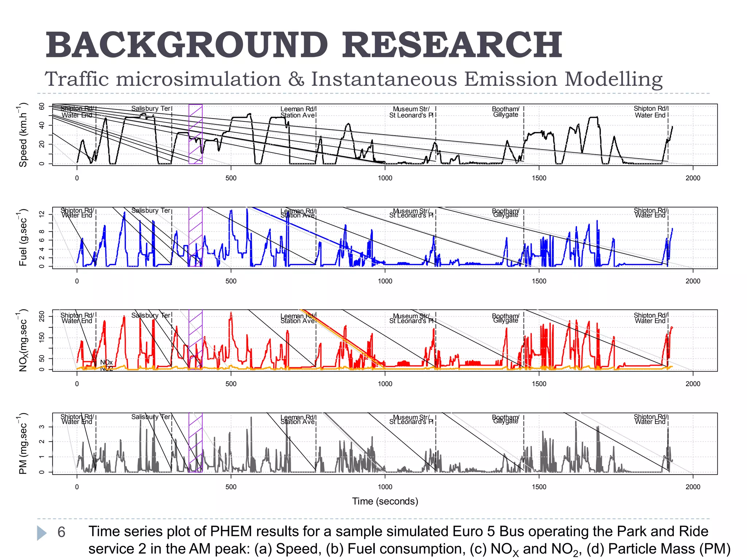Image resolution: width=747 pixels, height=560 pixels.
Task: Click the arrow bullet beside slide number 6
Action: [x=42, y=533]
